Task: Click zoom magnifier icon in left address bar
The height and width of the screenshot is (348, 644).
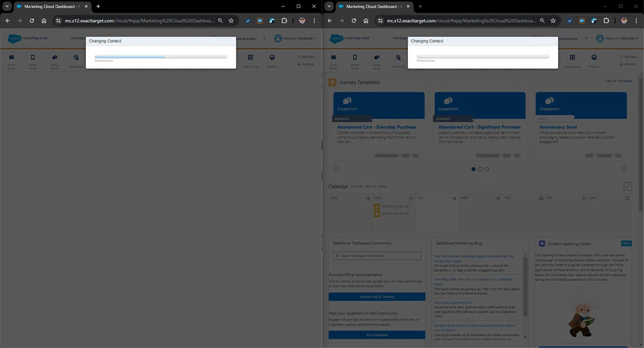Action: point(220,20)
